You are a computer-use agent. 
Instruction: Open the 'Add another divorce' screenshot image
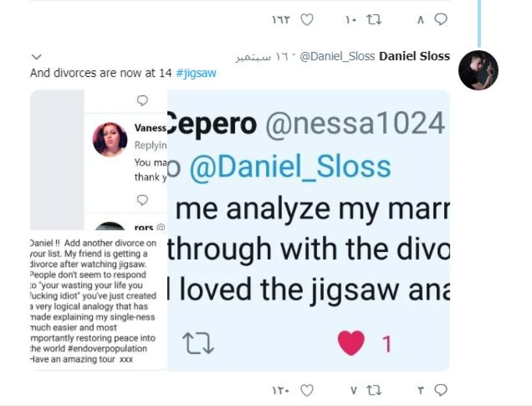(x=98, y=301)
